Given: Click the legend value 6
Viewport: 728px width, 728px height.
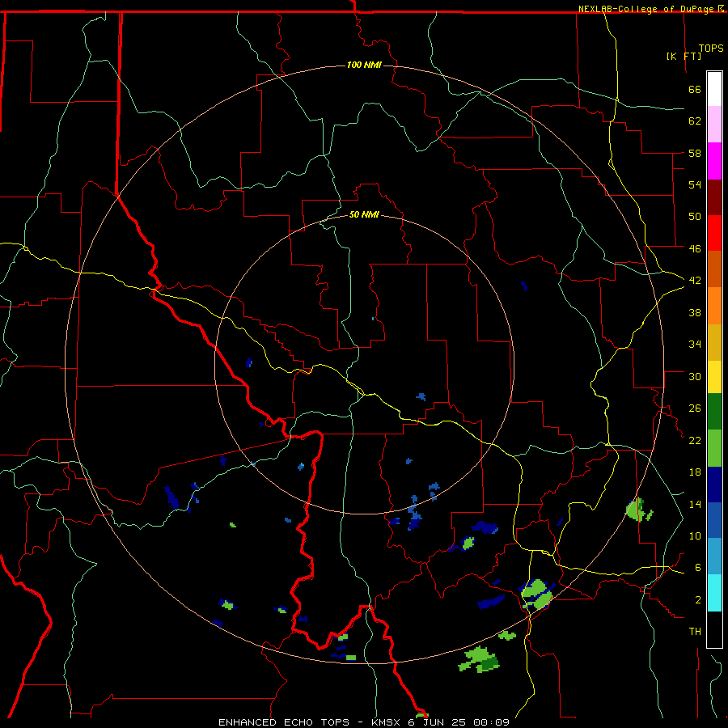Looking at the screenshot, I should point(697,568).
